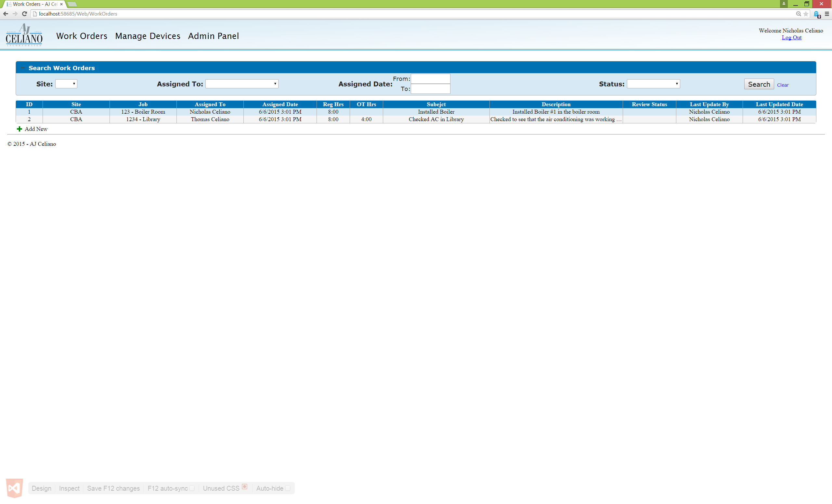The height and width of the screenshot is (504, 832).
Task: Open the Status dropdown
Action: (x=653, y=84)
